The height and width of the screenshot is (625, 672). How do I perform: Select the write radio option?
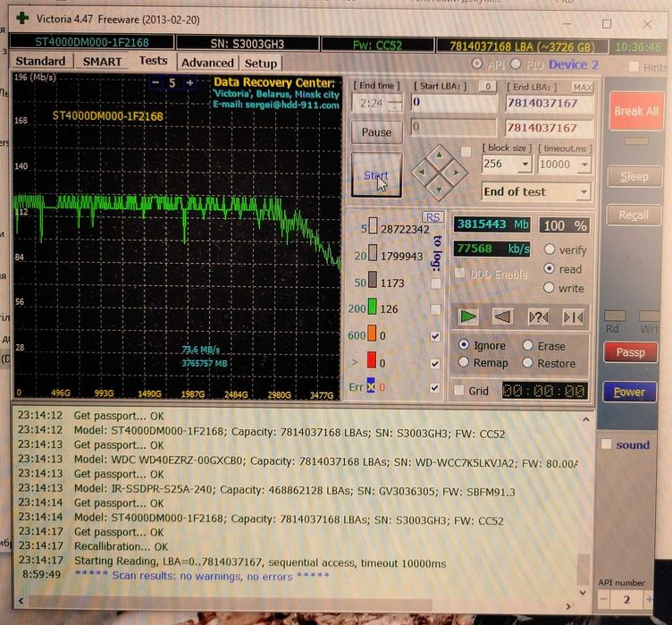[x=549, y=287]
